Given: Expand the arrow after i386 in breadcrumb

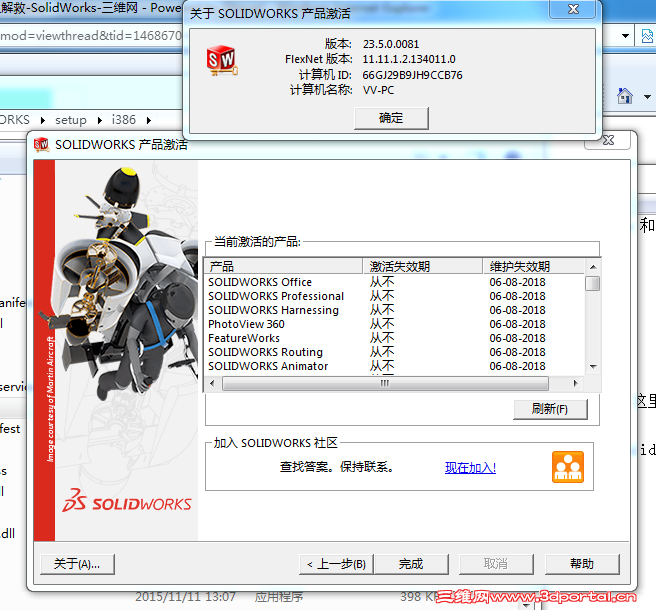Looking at the screenshot, I should click(149, 120).
